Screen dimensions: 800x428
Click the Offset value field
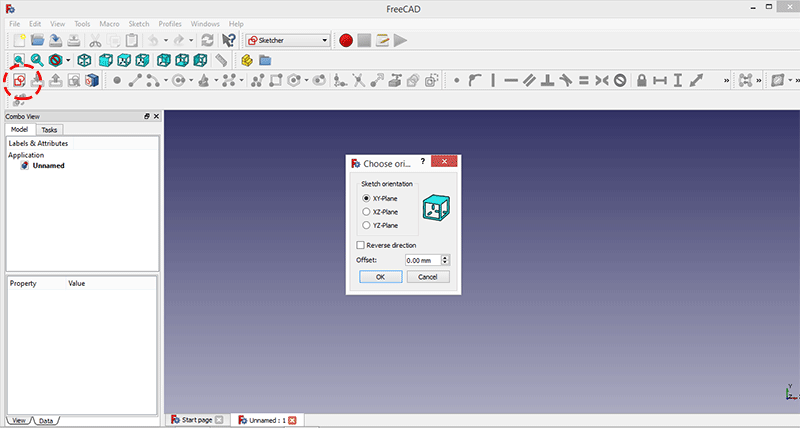(422, 260)
